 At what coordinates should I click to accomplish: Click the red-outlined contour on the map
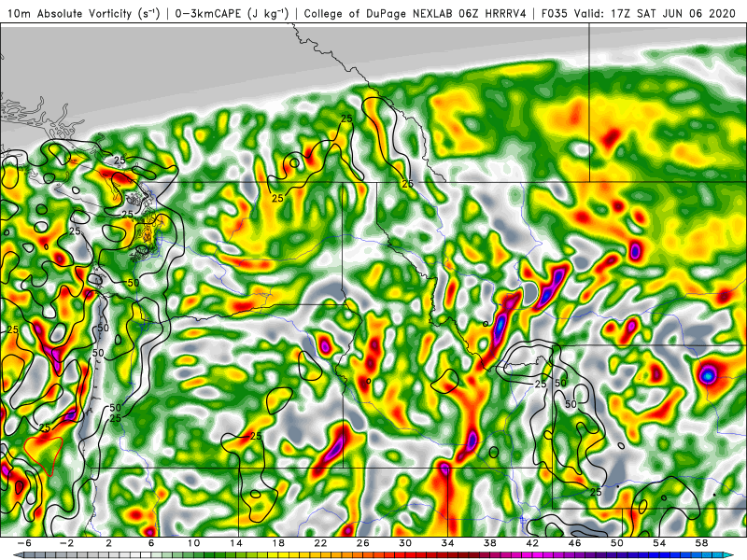coord(43,455)
